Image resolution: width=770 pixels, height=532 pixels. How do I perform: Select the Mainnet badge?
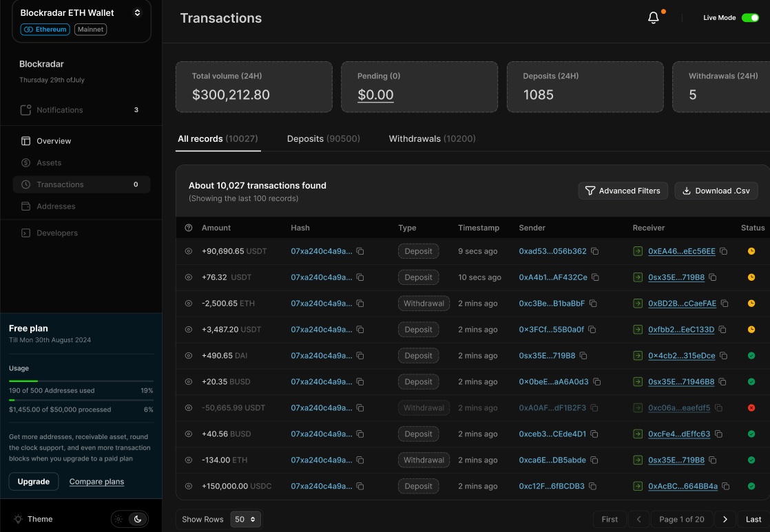[90, 30]
